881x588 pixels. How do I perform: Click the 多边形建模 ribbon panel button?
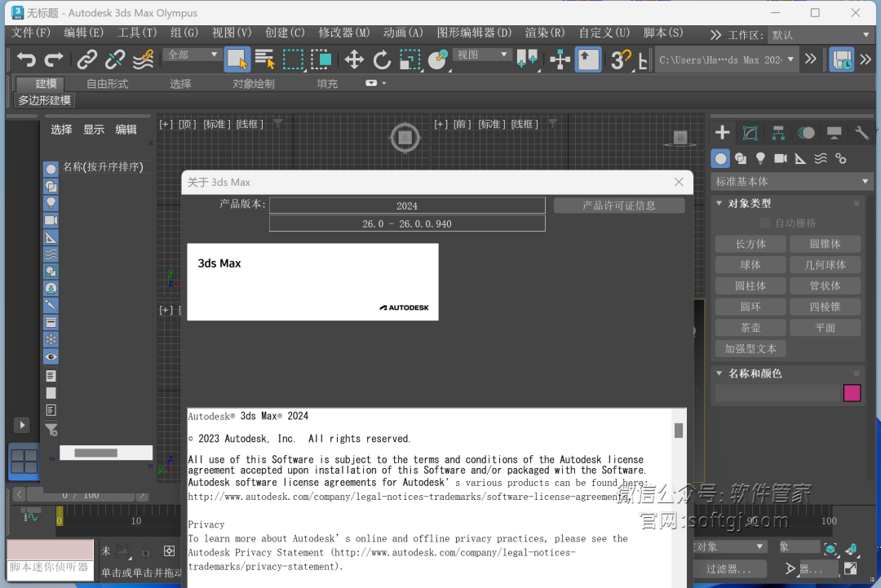point(44,100)
